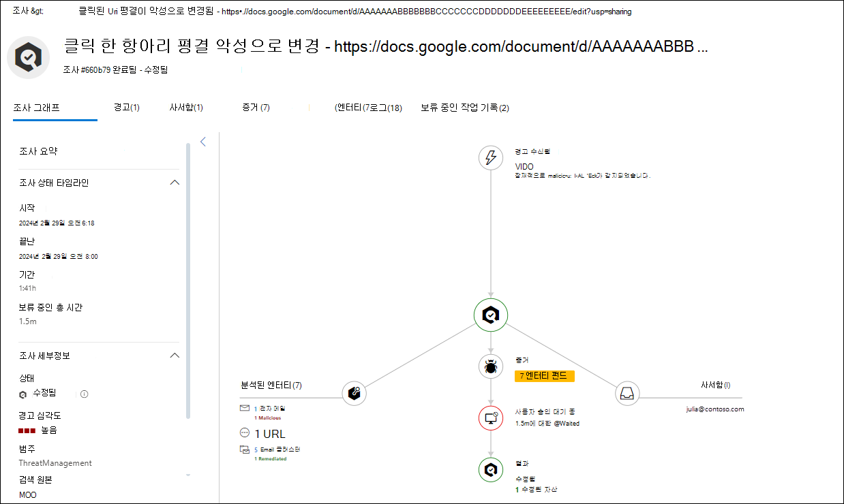The height and width of the screenshot is (504, 844).
Task: Click the duration value 1:41h
Action: tap(27, 289)
